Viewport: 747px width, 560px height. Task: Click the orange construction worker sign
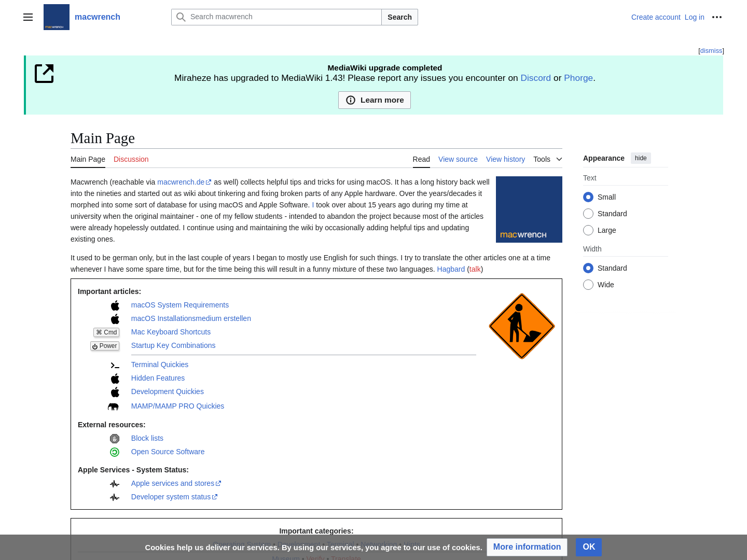pyautogui.click(x=522, y=326)
